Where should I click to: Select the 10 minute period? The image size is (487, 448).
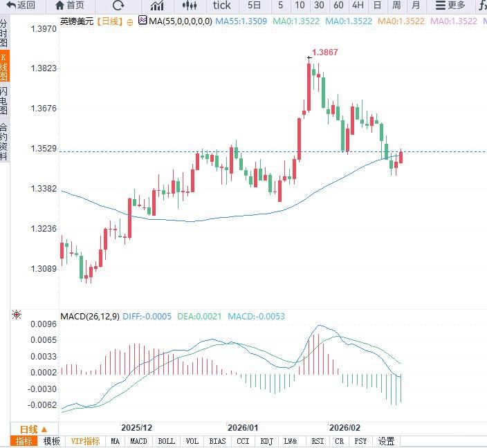click(300, 6)
